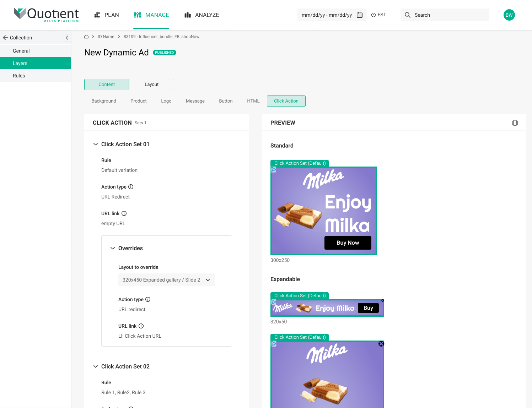Open the Influencer_bundle_FB_shopNow breadcrumb
Viewport: 532px width, 408px height.
[161, 37]
